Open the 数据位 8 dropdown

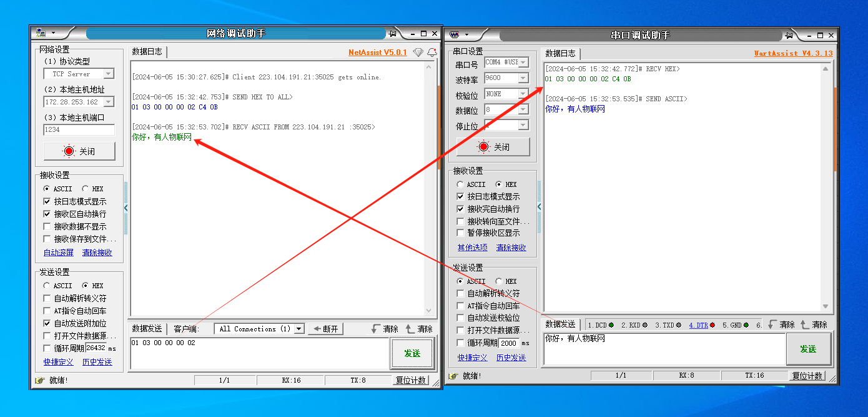pos(523,109)
